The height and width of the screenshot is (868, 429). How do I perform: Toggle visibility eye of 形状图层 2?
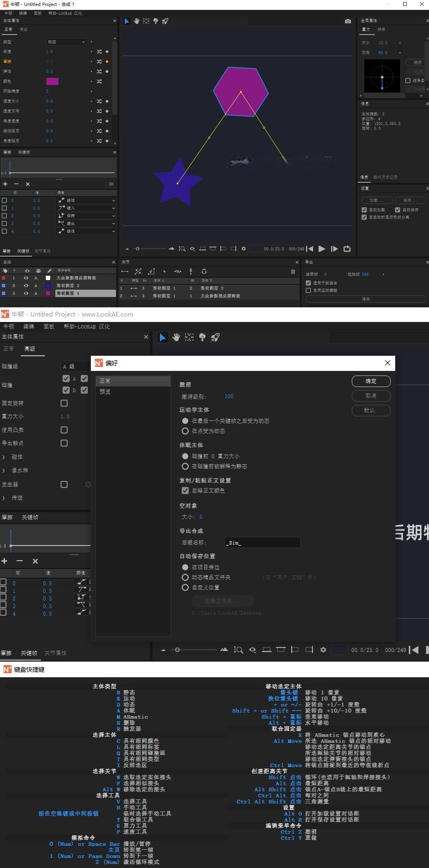(26, 286)
